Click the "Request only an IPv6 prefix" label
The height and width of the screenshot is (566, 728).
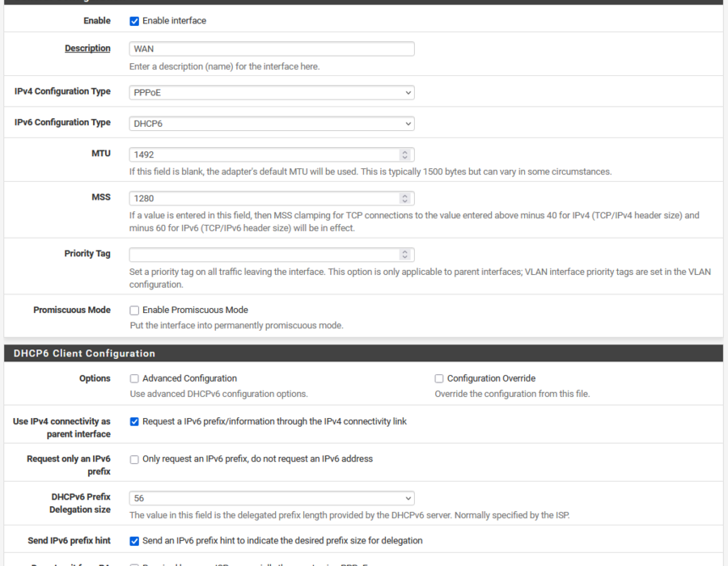pos(69,465)
